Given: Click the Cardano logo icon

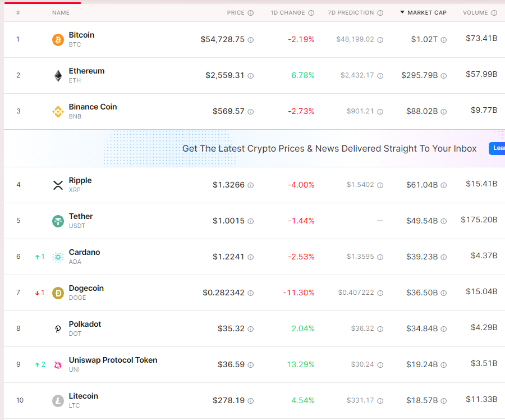Looking at the screenshot, I should pyautogui.click(x=58, y=257).
